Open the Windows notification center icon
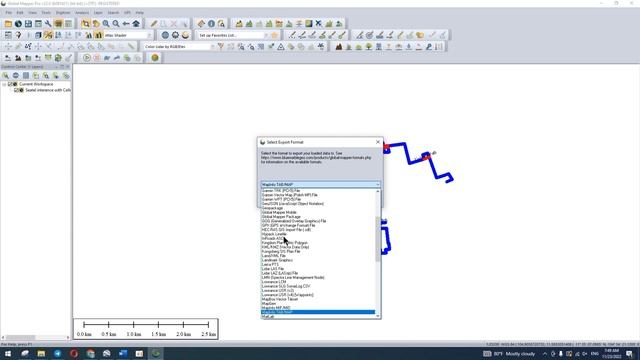 pos(630,353)
